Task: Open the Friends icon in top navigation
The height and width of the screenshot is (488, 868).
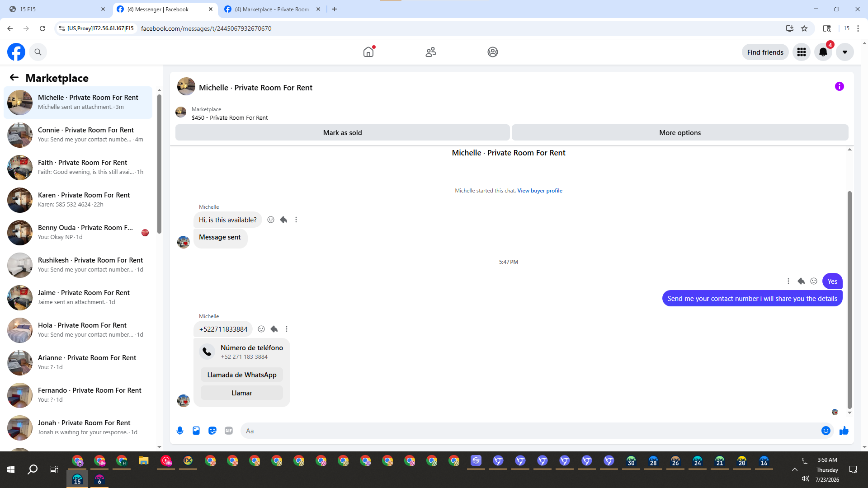Action: (431, 52)
